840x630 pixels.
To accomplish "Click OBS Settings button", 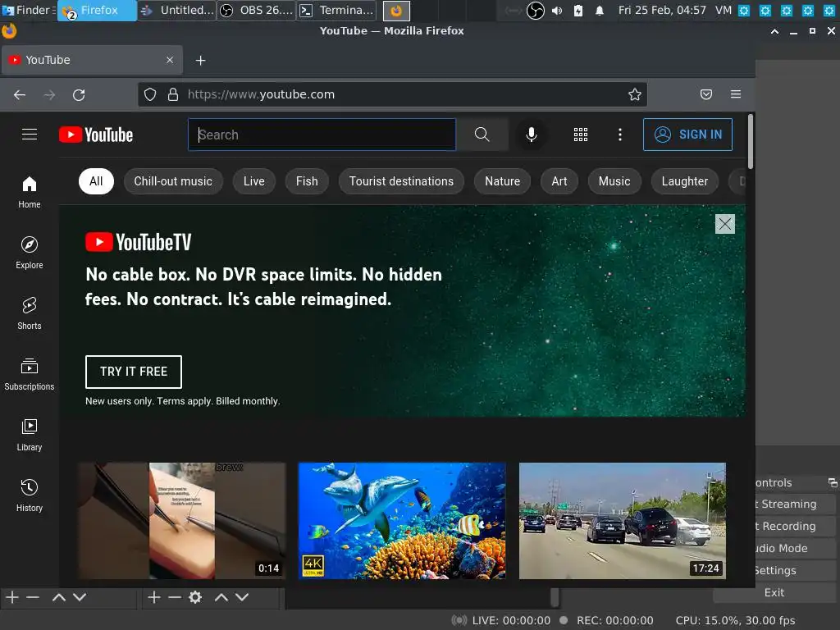I will pos(795,571).
